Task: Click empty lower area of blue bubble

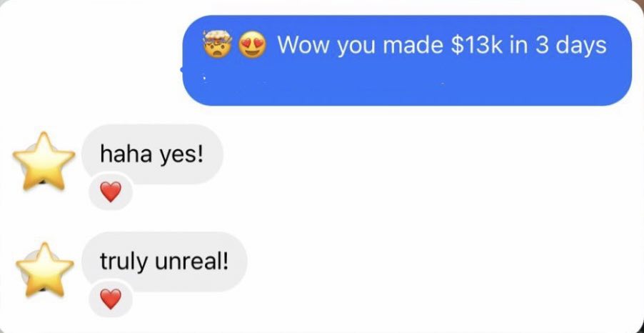Action: pyautogui.click(x=407, y=84)
